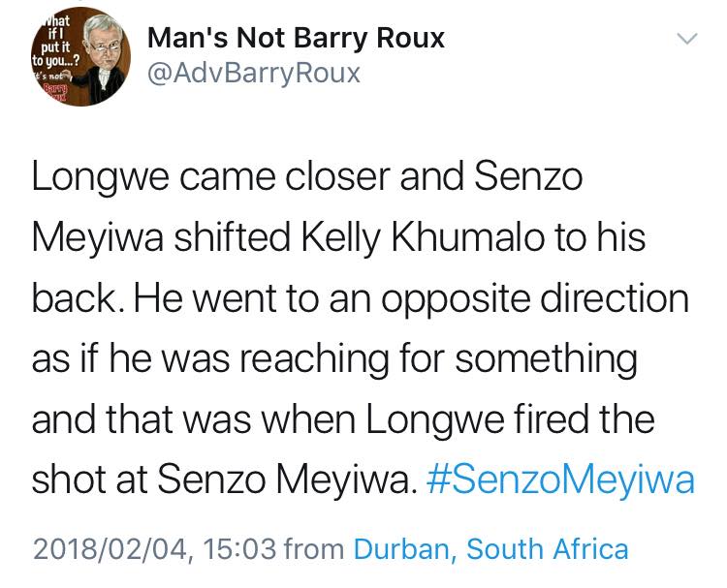Image resolution: width=727 pixels, height=588 pixels.
Task: Click the 2018/02/04, 15:03 timestamp
Action: click(154, 549)
